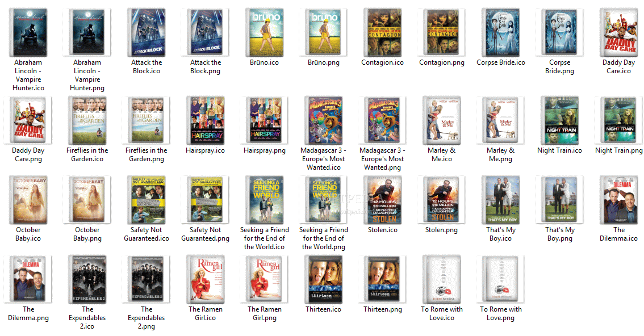Click Seeking a Friend for the End of the World.png
Image resolution: width=644 pixels, height=336 pixels.
[324, 200]
